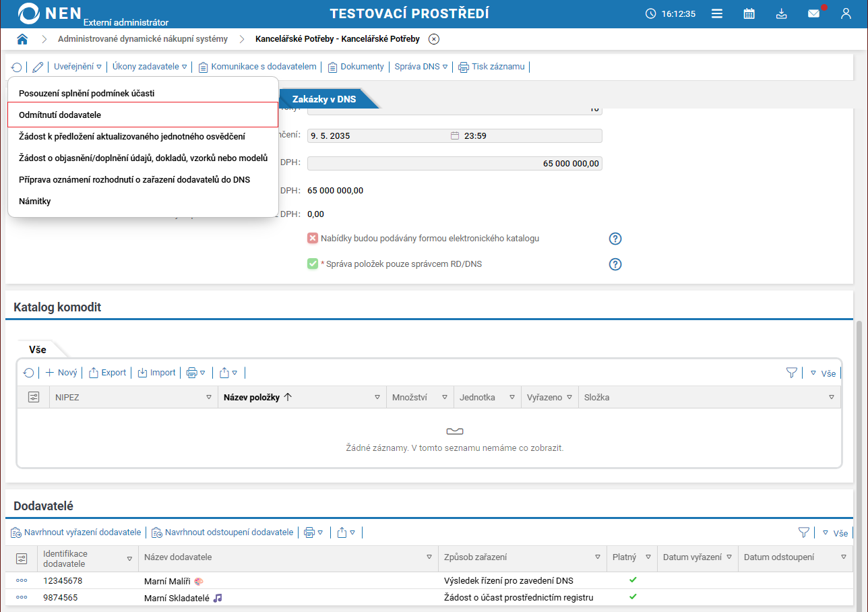Open the Platný column filter arrow
Viewport: 868px width, 612px height.
(648, 557)
